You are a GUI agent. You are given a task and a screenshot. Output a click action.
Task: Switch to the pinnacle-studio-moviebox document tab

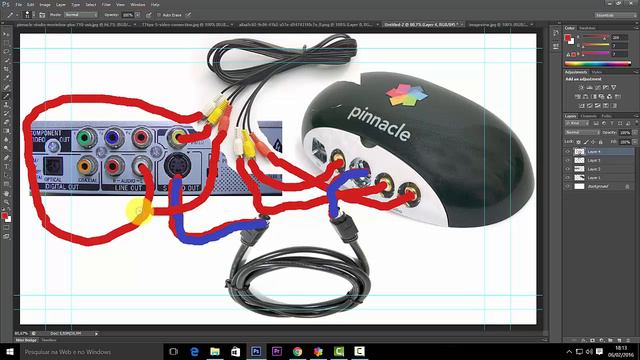(74, 24)
